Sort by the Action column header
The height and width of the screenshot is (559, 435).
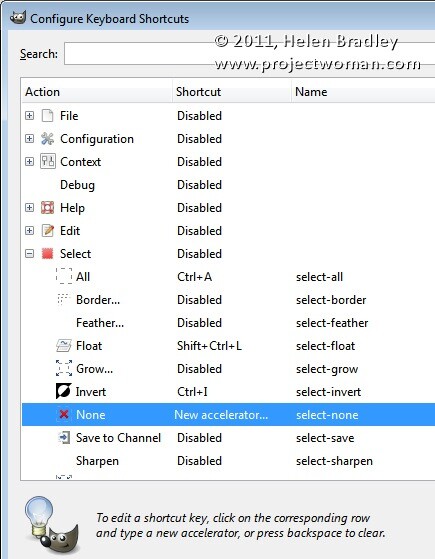pyautogui.click(x=97, y=92)
